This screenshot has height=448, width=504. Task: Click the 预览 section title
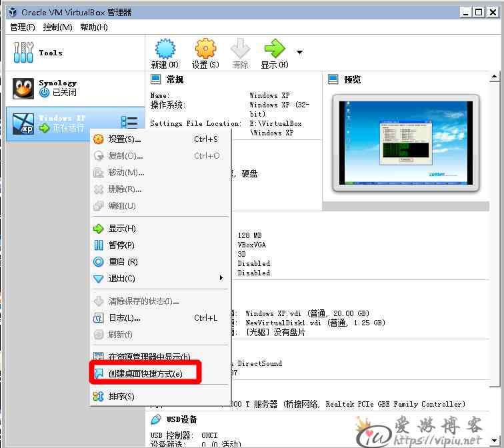(x=352, y=79)
